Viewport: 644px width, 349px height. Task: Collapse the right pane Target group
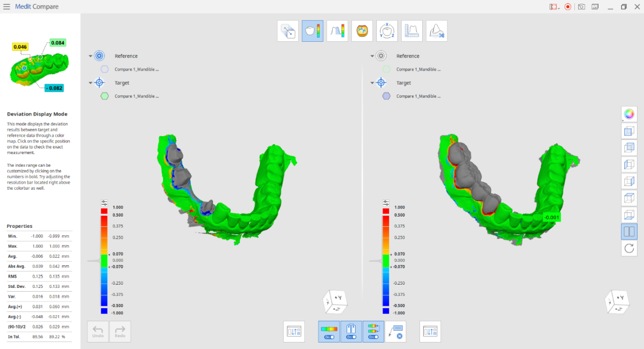coord(372,83)
